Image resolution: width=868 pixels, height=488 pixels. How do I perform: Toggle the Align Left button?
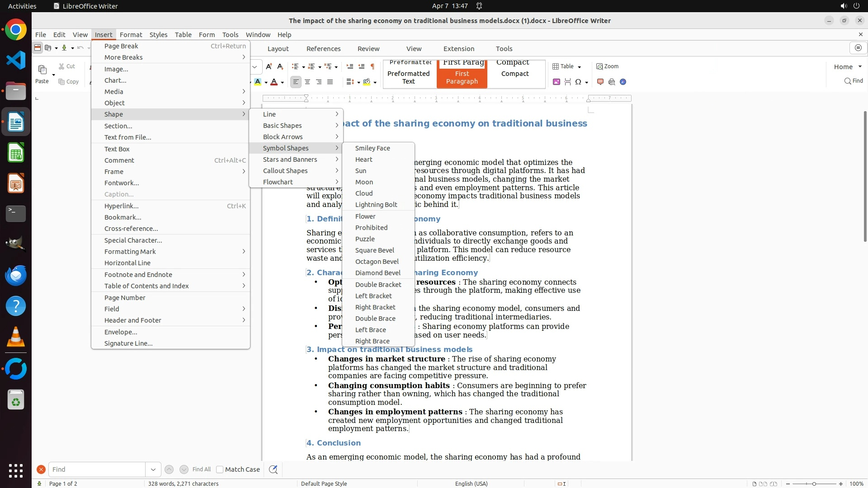[296, 82]
